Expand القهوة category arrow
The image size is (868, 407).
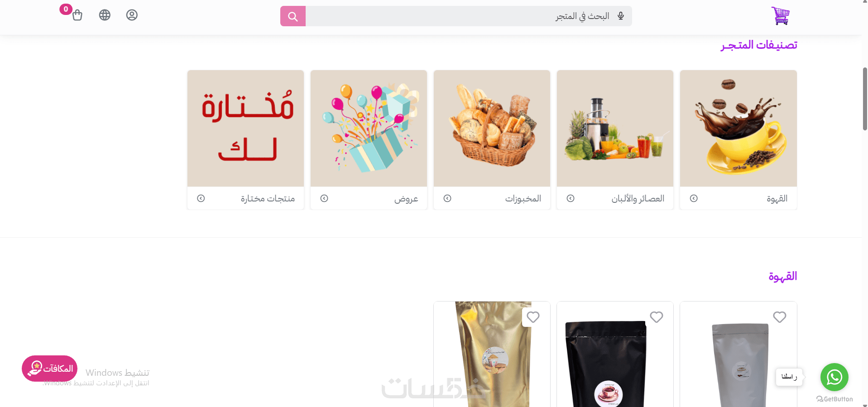pyautogui.click(x=694, y=198)
